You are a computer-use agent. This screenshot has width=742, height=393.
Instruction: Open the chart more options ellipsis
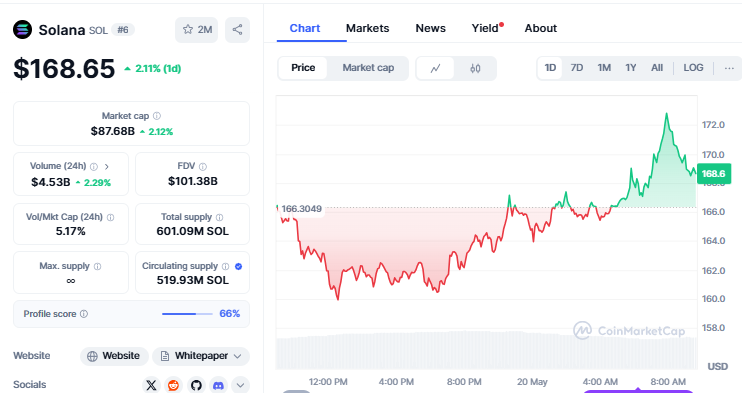pos(729,68)
